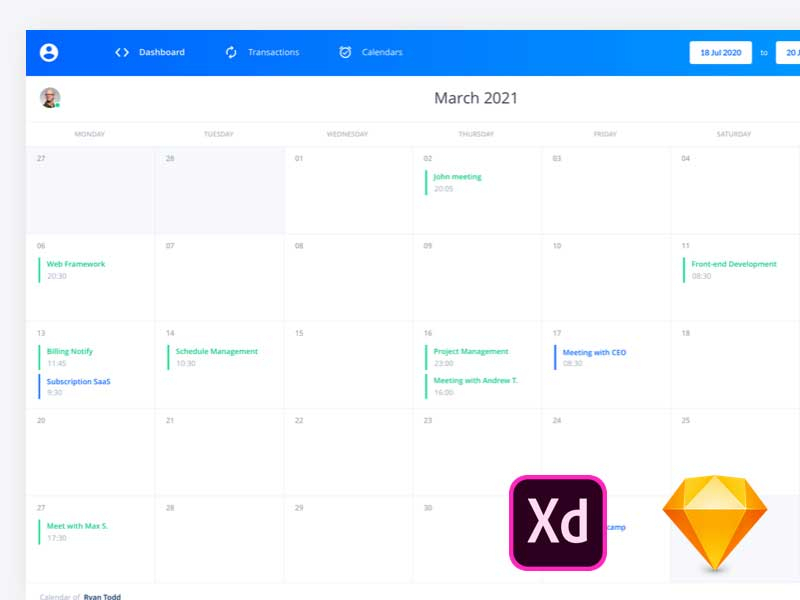Open the Meet with Max S. event
Viewport: 800px width, 600px height.
tap(73, 531)
